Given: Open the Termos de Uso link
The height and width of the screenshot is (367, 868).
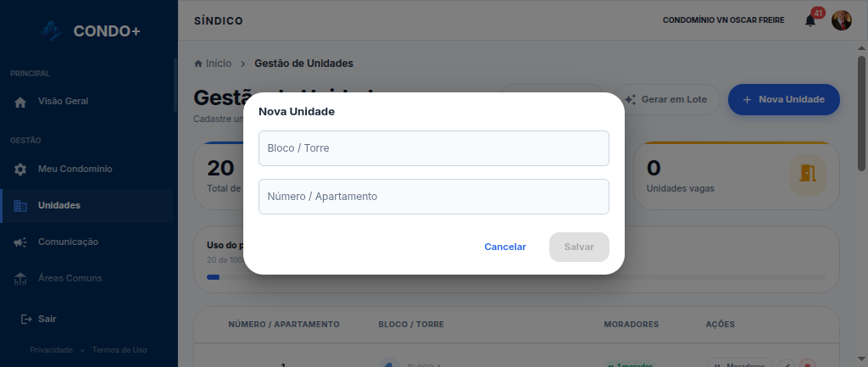Looking at the screenshot, I should 120,350.
